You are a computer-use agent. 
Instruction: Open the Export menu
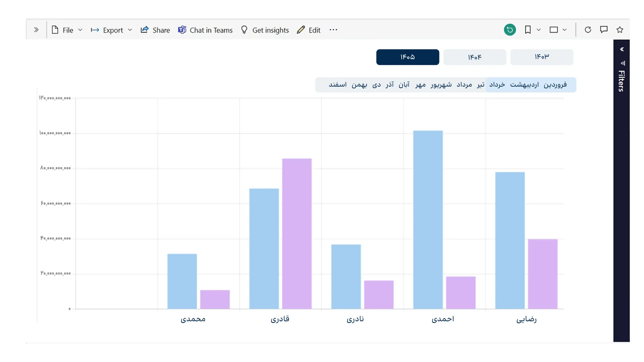tap(107, 30)
